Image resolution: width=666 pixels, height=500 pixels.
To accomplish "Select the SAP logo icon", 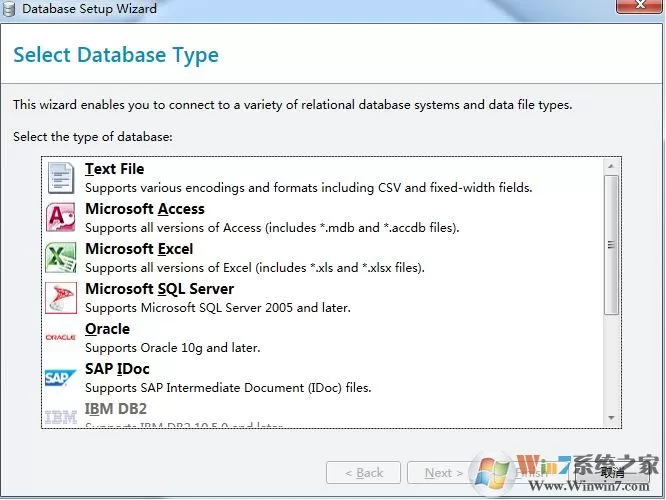I will (60, 378).
